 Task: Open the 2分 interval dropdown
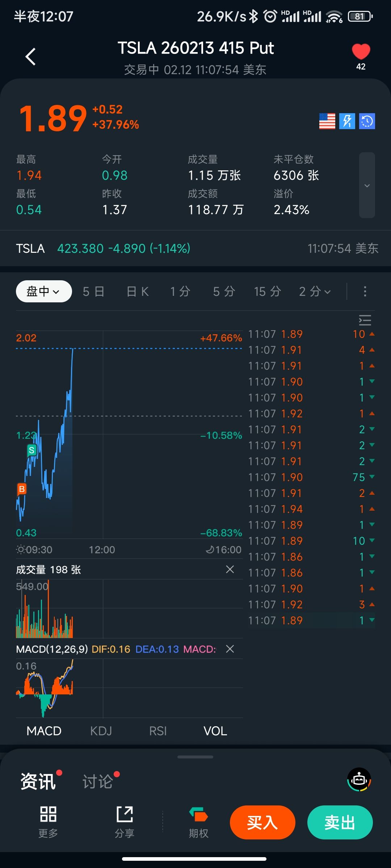pyautogui.click(x=315, y=291)
